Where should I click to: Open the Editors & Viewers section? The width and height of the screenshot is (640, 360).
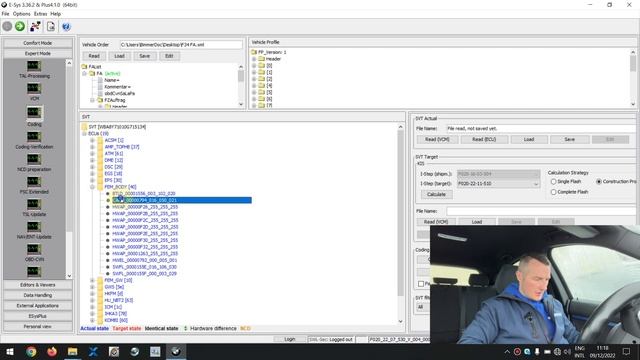(38, 285)
